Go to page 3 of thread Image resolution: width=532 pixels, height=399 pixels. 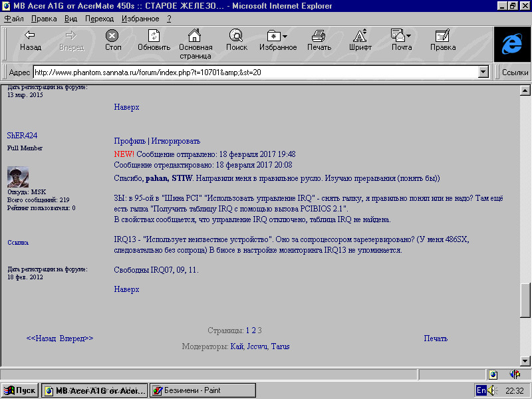click(x=259, y=330)
